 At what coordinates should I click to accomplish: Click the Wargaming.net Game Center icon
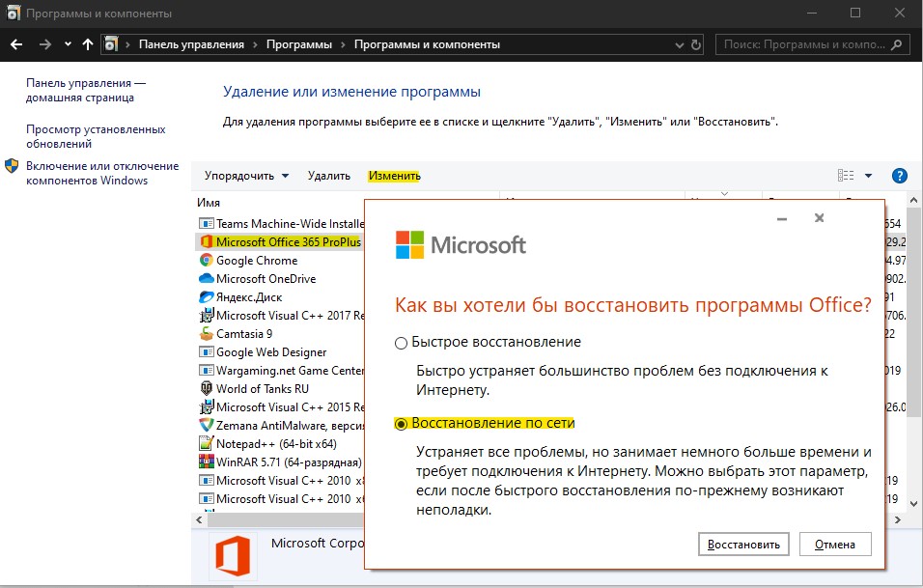[206, 370]
